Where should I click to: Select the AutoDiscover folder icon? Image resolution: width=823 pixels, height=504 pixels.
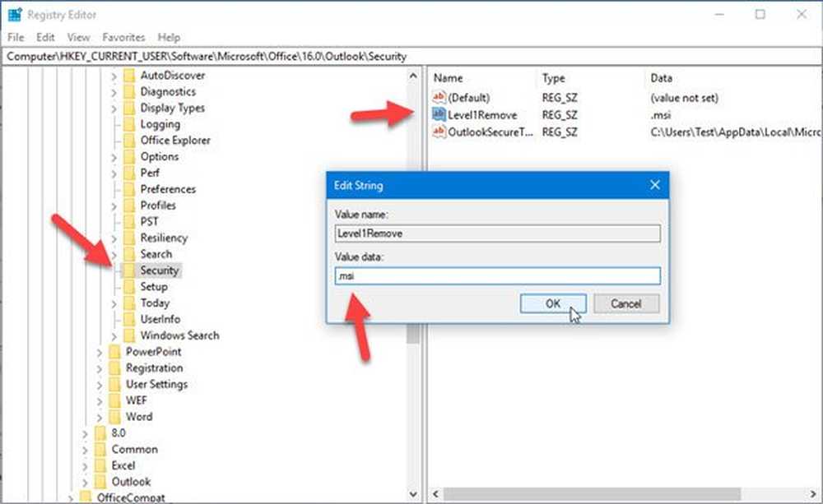pos(129,76)
